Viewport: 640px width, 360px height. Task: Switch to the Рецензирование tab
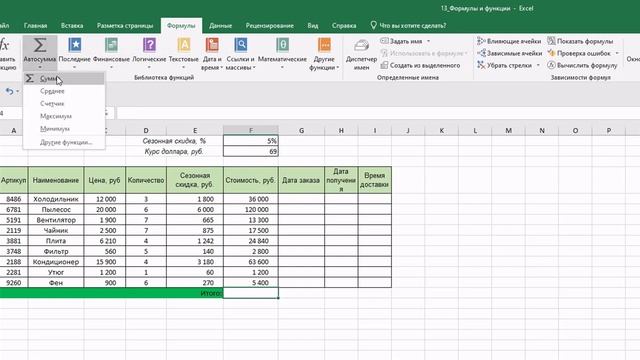point(269,26)
